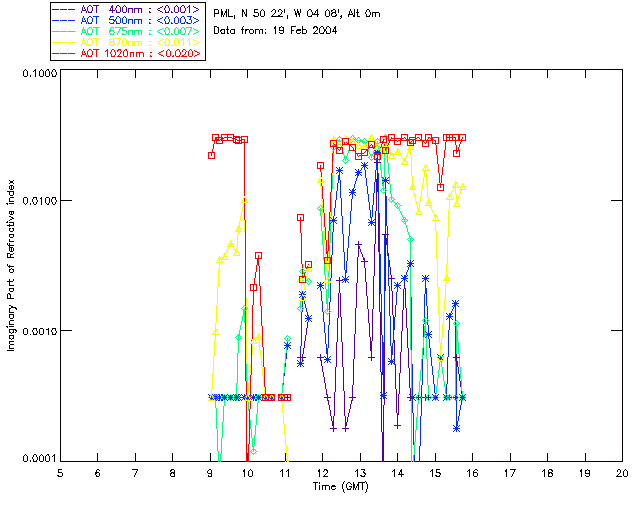640x512 pixels.
Task: Click the x-axis tick label 7
Action: tap(135, 473)
